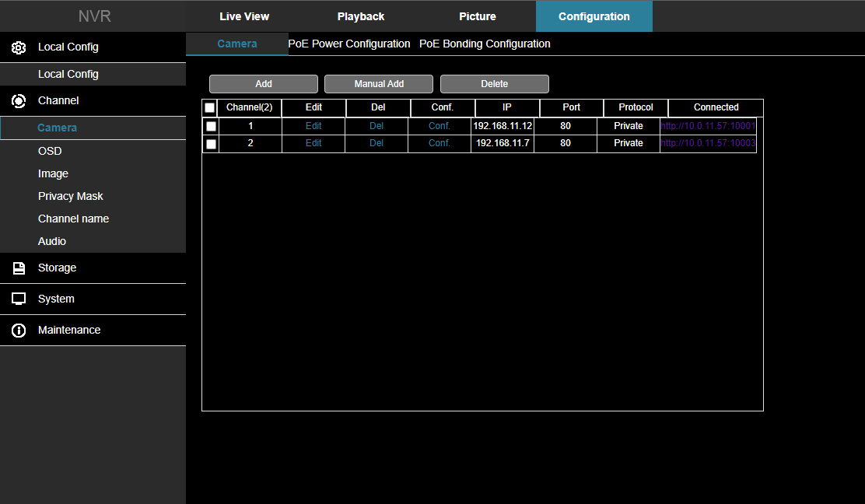
Task: Click the Local Config gear icon
Action: (x=19, y=47)
